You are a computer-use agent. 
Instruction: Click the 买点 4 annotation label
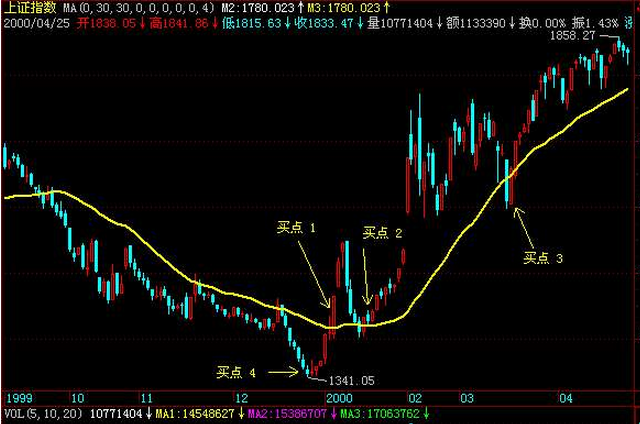click(x=237, y=373)
